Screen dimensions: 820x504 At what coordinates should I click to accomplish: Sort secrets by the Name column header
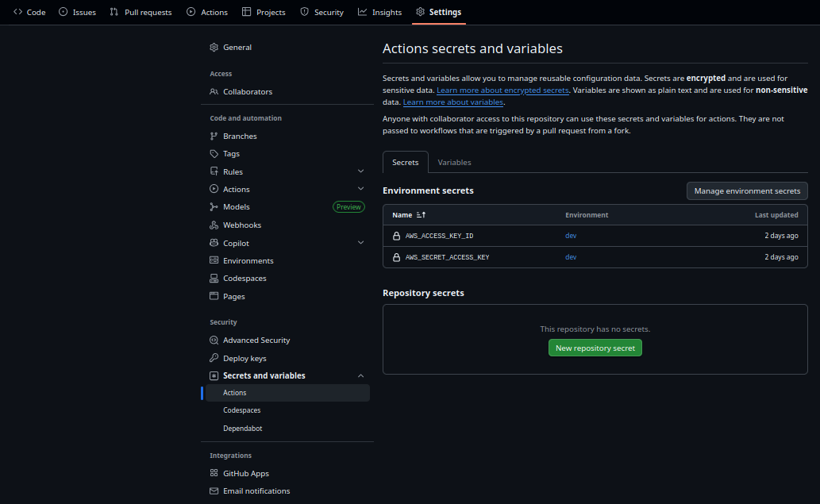point(409,215)
